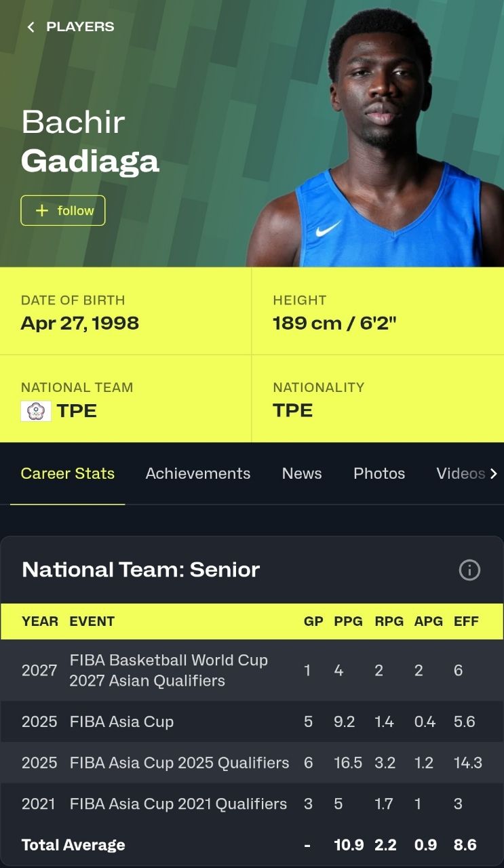This screenshot has height=868, width=504.
Task: Open the 2025 FIBA Asia Cup event
Action: (x=121, y=722)
